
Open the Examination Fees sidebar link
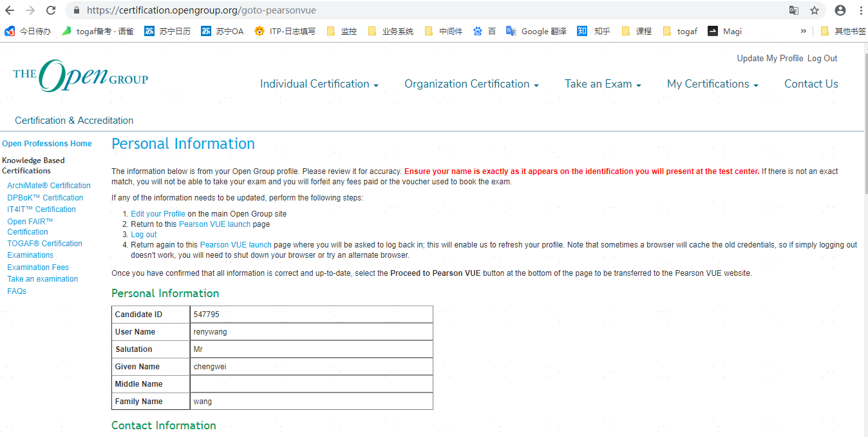click(x=38, y=267)
